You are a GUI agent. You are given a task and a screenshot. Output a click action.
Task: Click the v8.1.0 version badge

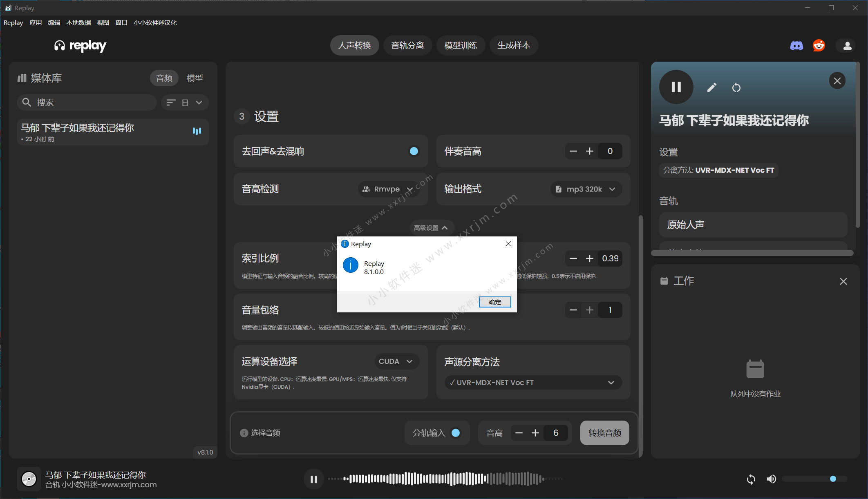click(x=205, y=452)
